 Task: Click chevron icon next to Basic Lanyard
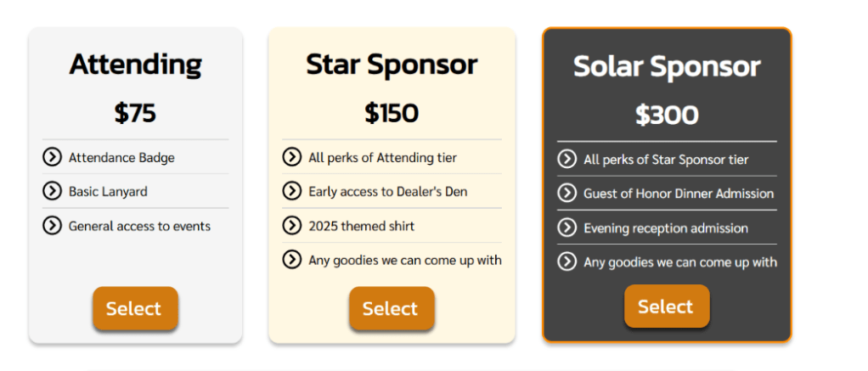click(x=52, y=191)
